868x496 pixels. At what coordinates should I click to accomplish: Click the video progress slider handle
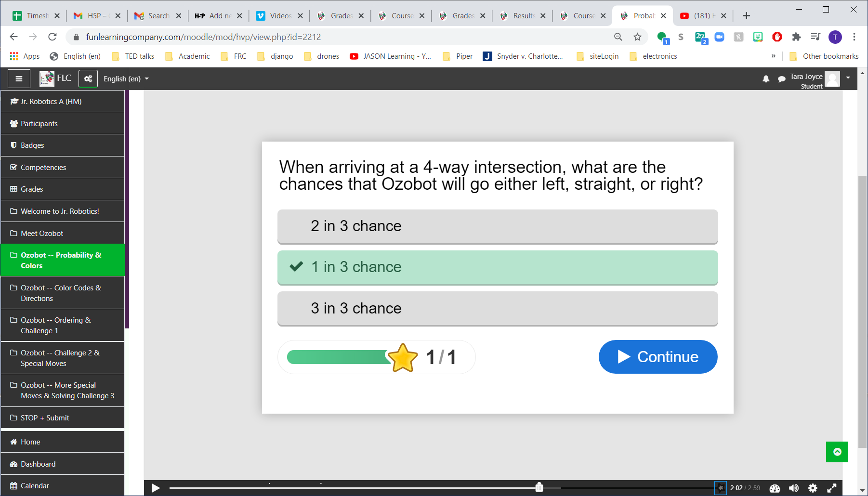539,488
